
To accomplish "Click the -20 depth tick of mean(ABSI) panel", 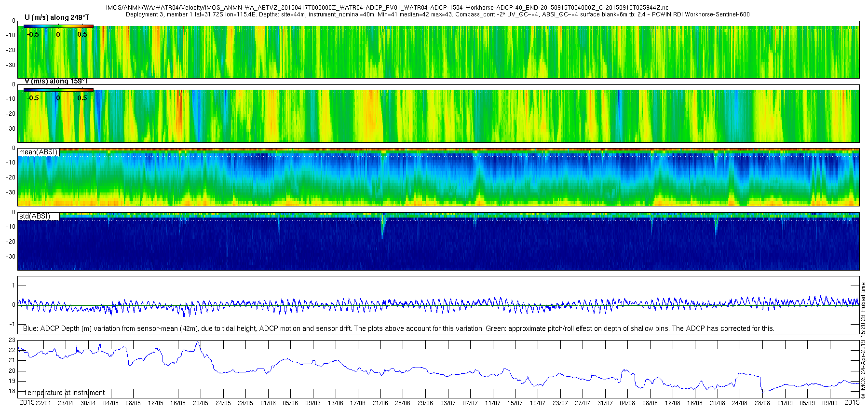I will (10, 178).
